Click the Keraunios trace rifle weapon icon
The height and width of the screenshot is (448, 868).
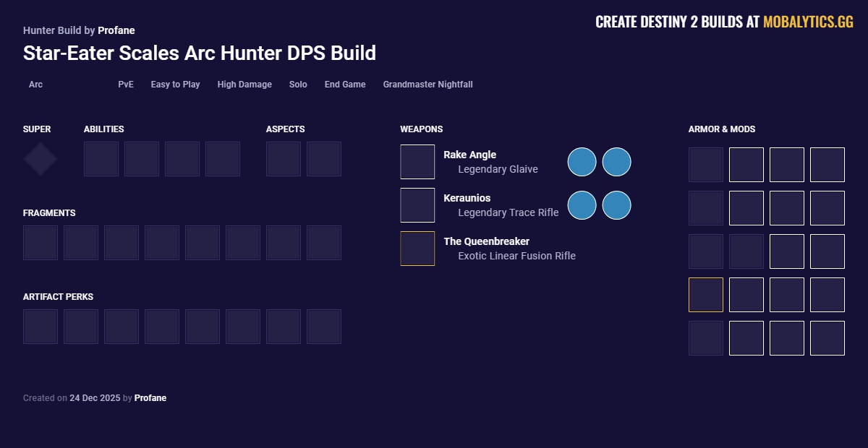click(417, 204)
